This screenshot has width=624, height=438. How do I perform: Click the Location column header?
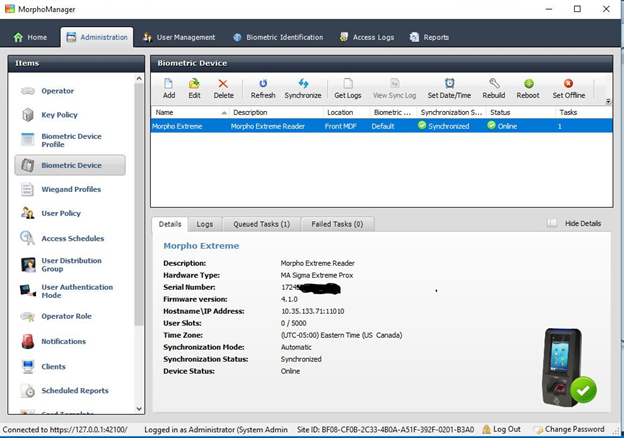(347, 113)
